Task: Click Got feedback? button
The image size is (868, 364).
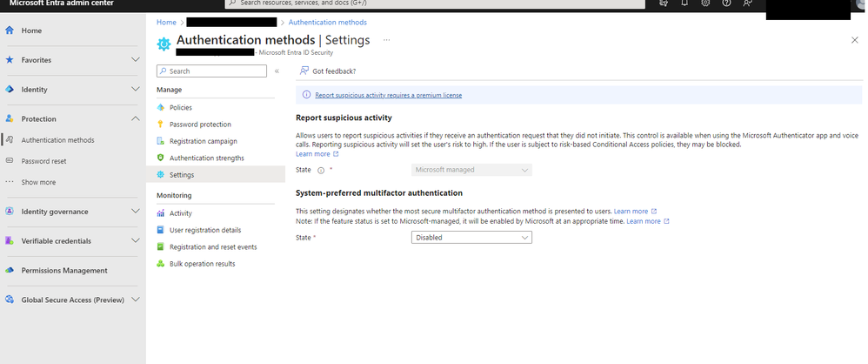Action: pos(328,71)
